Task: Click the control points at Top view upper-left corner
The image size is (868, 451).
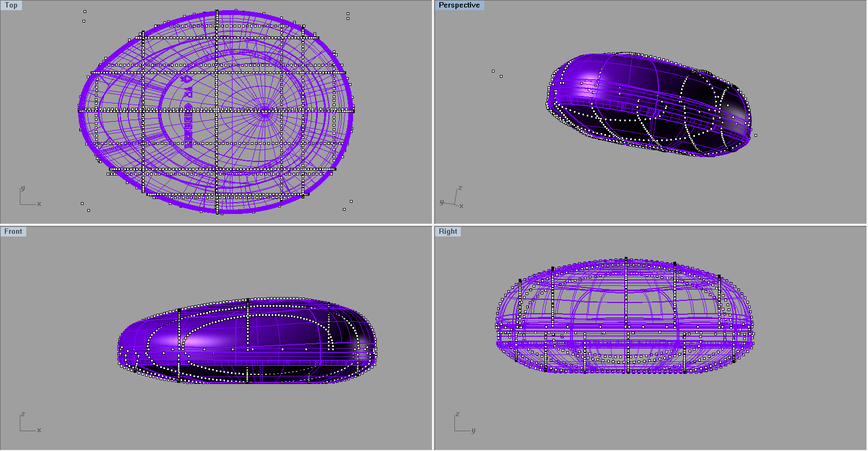Action: (84, 16)
